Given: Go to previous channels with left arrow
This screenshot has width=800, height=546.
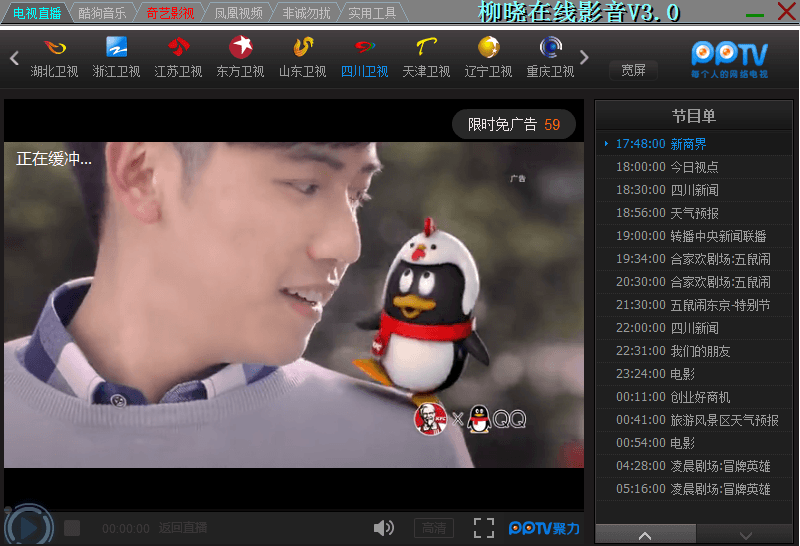Looking at the screenshot, I should (x=14, y=58).
